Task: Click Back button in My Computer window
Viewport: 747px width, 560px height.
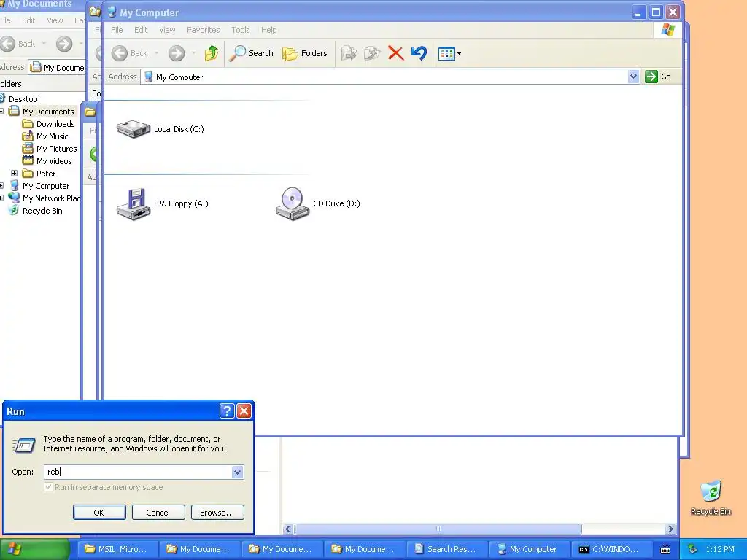Action: pyautogui.click(x=130, y=52)
